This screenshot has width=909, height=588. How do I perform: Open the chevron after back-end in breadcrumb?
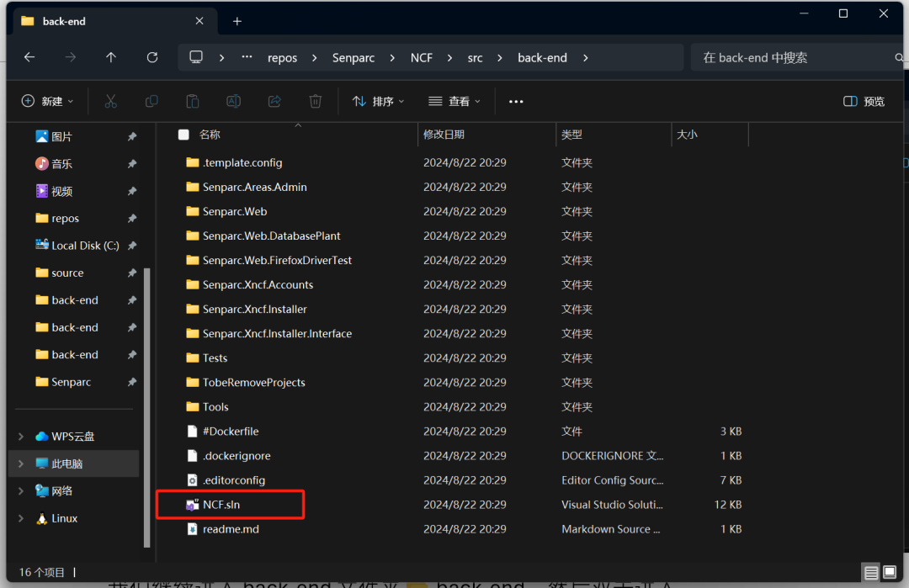click(x=586, y=58)
